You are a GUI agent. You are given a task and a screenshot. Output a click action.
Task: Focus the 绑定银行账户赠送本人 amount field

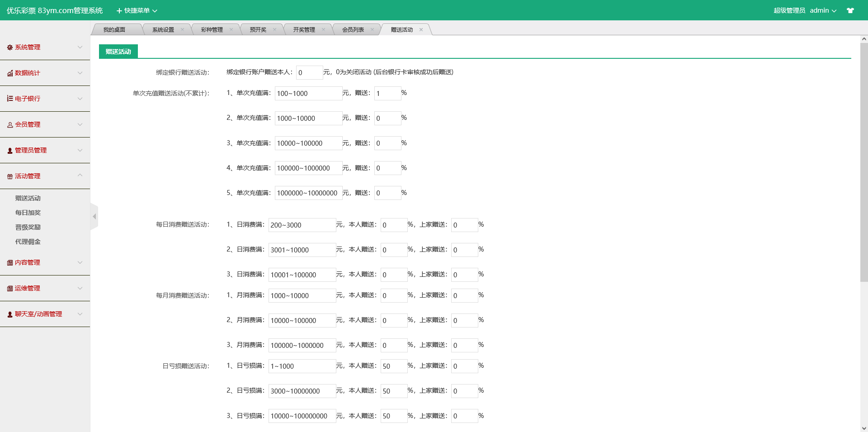point(310,72)
